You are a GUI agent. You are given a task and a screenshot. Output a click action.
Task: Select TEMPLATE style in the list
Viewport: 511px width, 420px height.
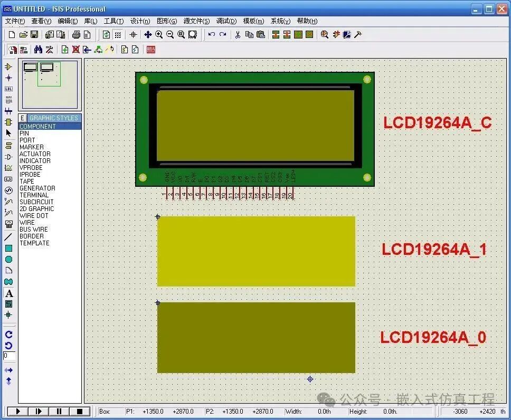click(50, 243)
